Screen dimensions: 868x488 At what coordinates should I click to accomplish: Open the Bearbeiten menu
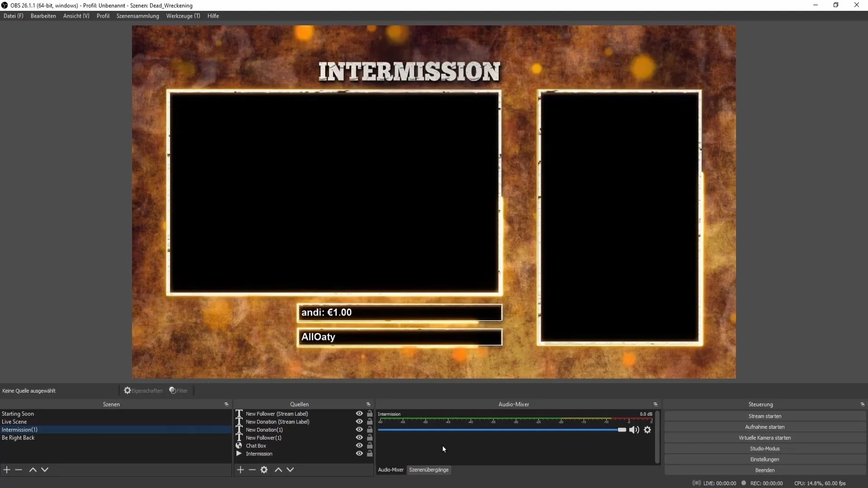(43, 16)
